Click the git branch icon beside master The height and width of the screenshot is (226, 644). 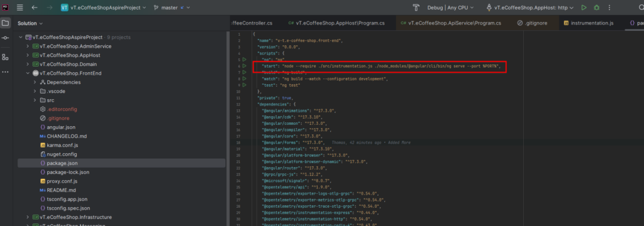point(156,8)
